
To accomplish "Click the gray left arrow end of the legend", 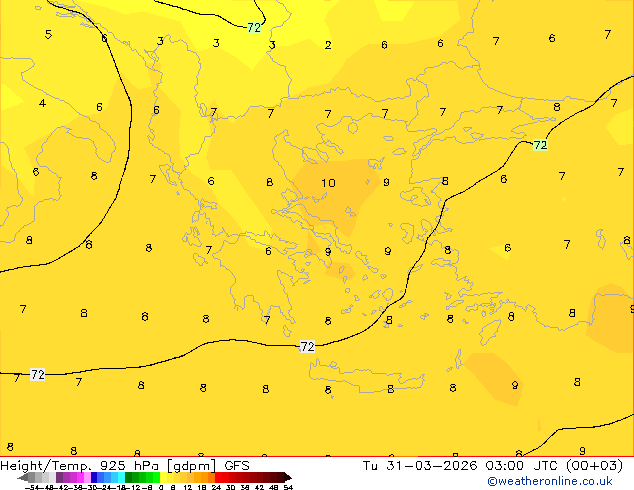I will (x=23, y=477).
